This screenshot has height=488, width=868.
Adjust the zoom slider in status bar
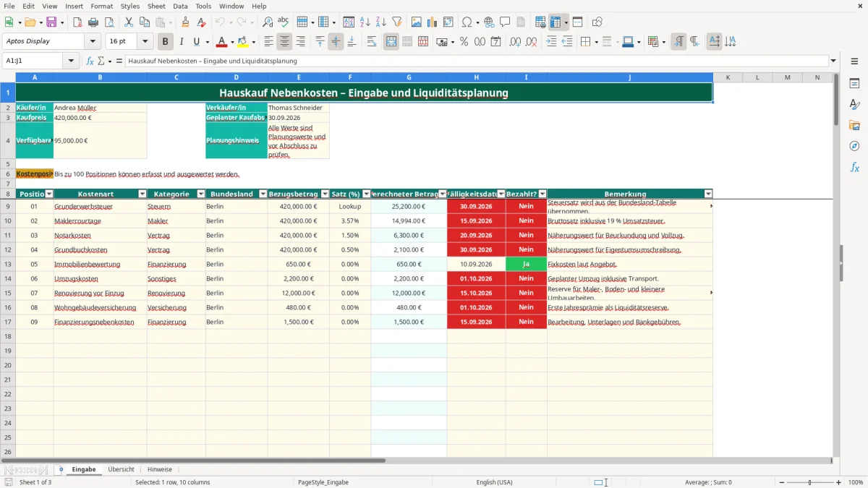[809, 482]
